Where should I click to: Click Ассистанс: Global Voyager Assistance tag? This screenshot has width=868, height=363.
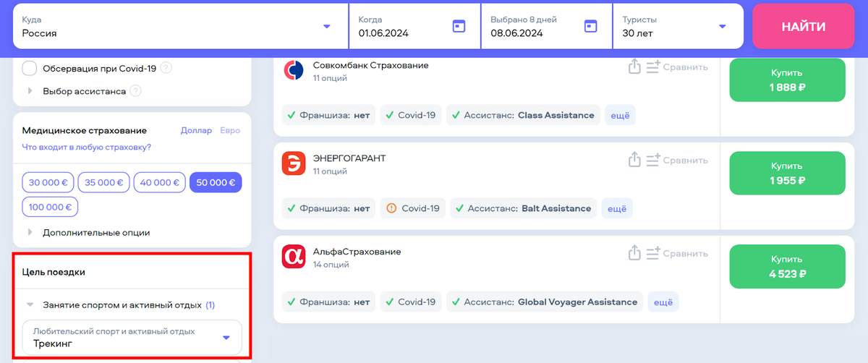tap(545, 302)
